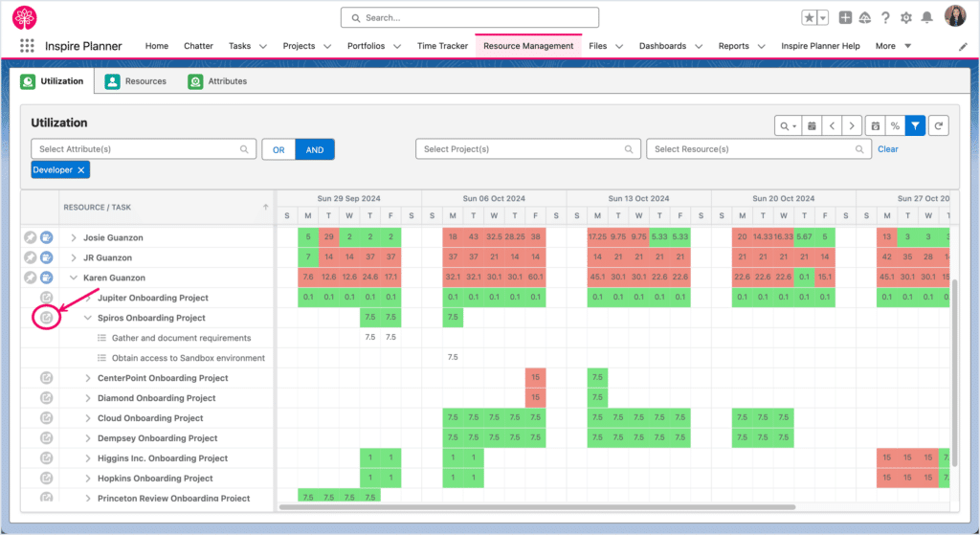This screenshot has width=980, height=535.
Task: Click the Select Attribute(s) field
Action: click(x=144, y=149)
